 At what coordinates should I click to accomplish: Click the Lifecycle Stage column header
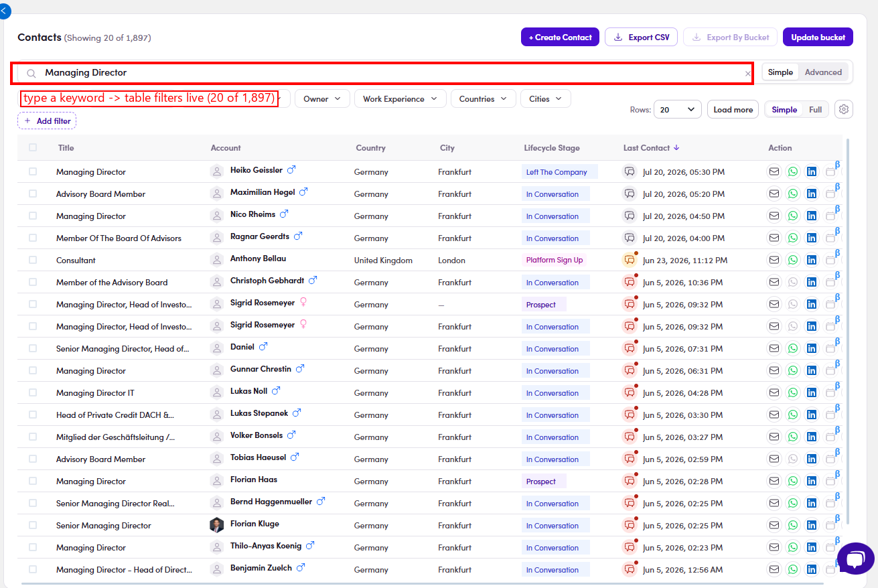[x=552, y=148]
